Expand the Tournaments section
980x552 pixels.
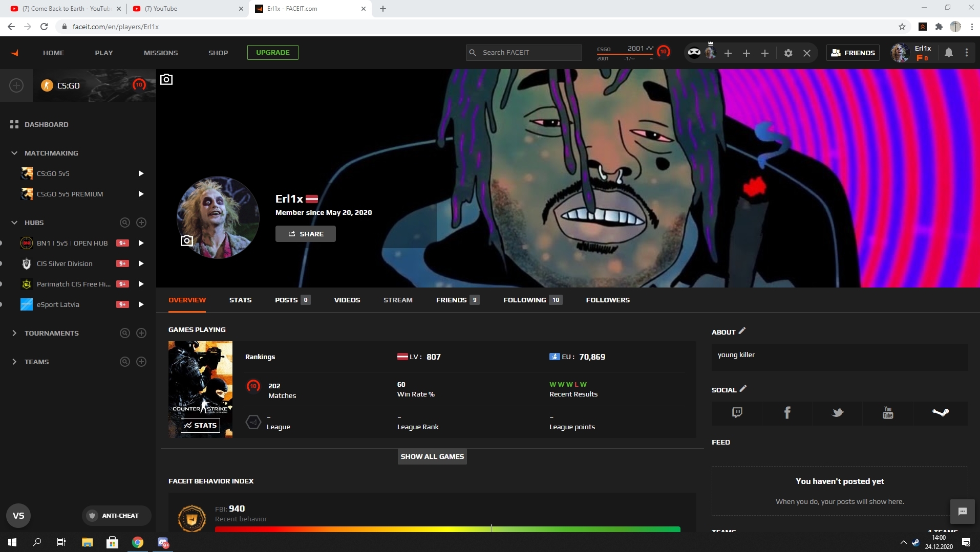[14, 333]
